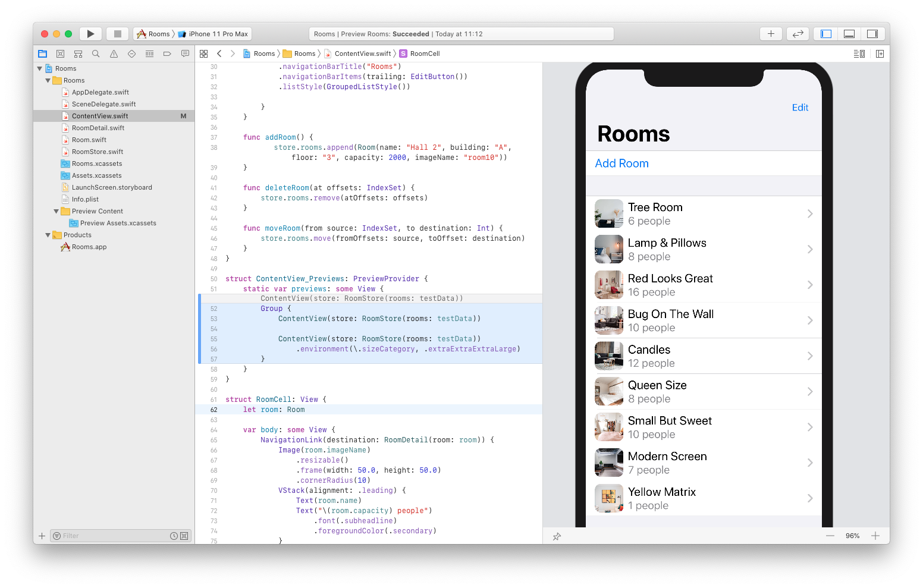This screenshot has height=588, width=923.
Task: Collapse the Preview Content group
Action: click(56, 210)
